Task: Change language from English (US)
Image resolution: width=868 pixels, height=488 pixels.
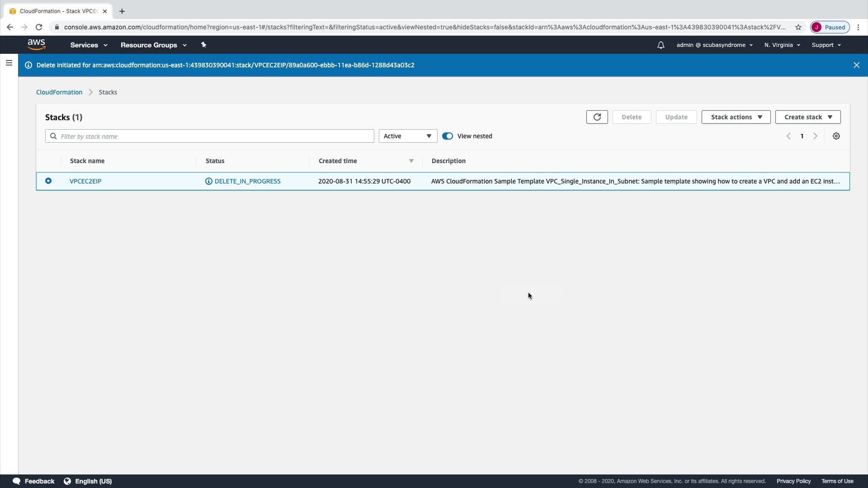Action: (88, 481)
